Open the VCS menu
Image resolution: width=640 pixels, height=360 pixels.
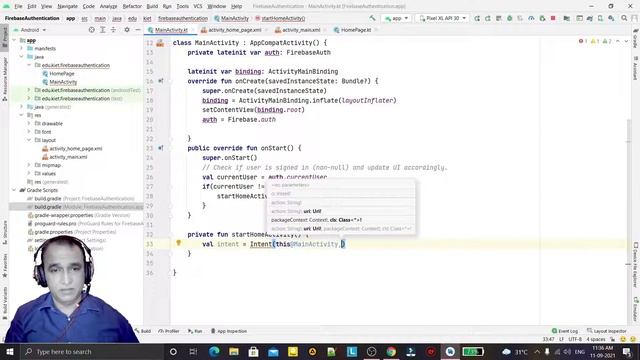(198, 6)
